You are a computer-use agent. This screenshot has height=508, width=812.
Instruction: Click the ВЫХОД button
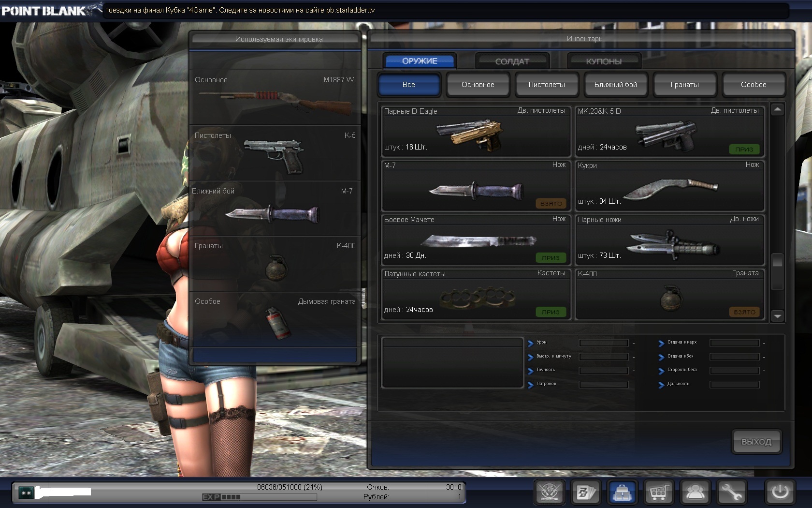756,442
